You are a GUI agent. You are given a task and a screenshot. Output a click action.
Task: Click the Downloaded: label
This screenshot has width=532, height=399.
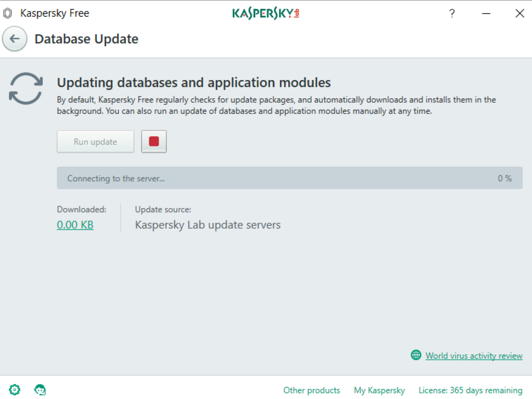(x=81, y=210)
